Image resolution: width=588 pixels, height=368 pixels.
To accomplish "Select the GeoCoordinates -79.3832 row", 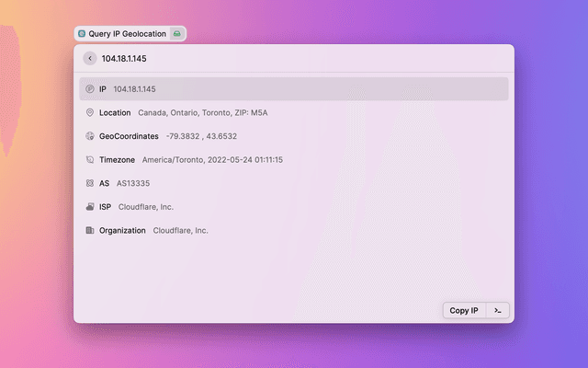I will [294, 136].
